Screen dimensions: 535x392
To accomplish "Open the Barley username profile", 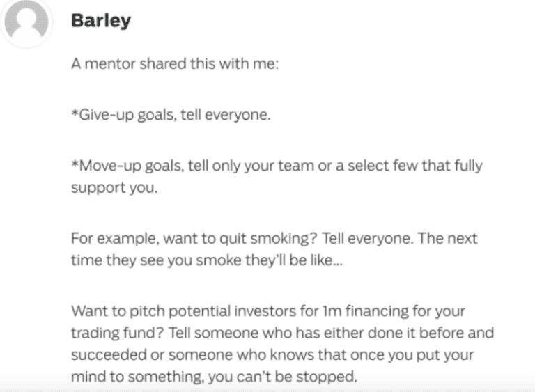I will pos(100,21).
